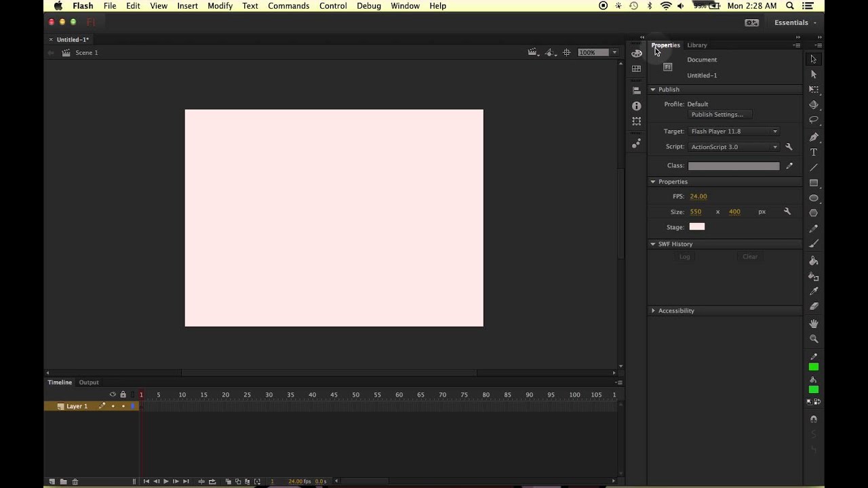The height and width of the screenshot is (488, 868).
Task: Select the Eraser tool
Action: 814,306
